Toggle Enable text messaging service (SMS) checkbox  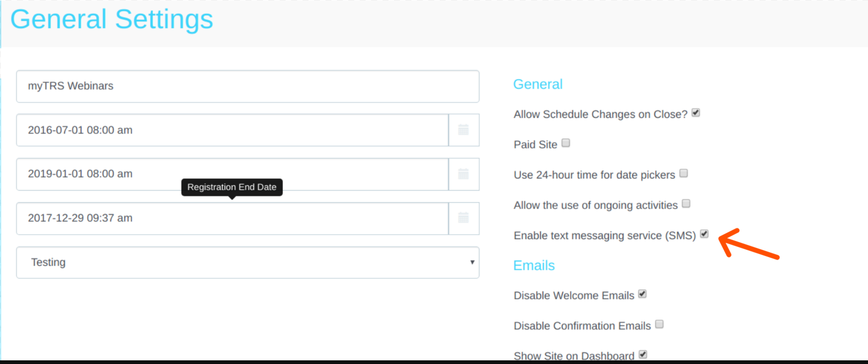point(704,234)
